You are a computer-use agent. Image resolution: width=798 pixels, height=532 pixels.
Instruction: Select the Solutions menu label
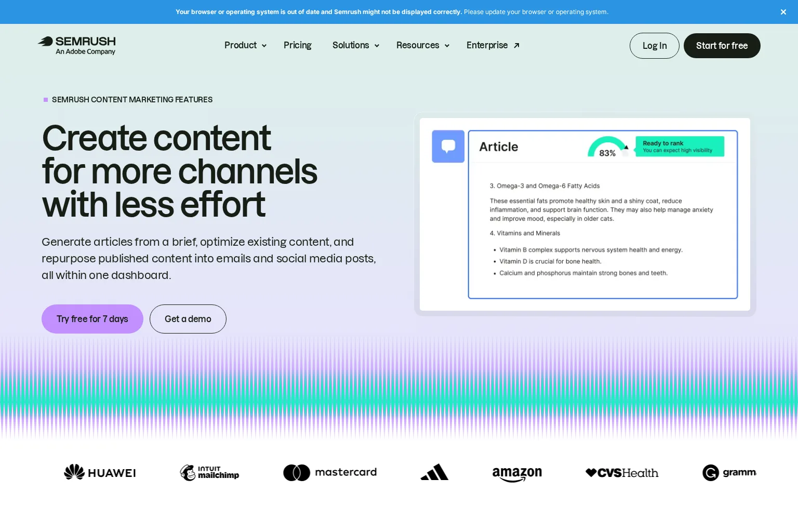(x=351, y=45)
